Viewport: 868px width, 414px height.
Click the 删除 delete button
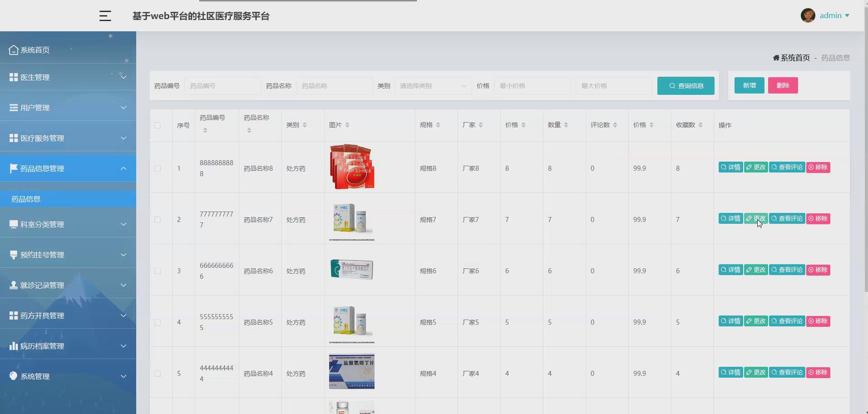[x=783, y=85]
